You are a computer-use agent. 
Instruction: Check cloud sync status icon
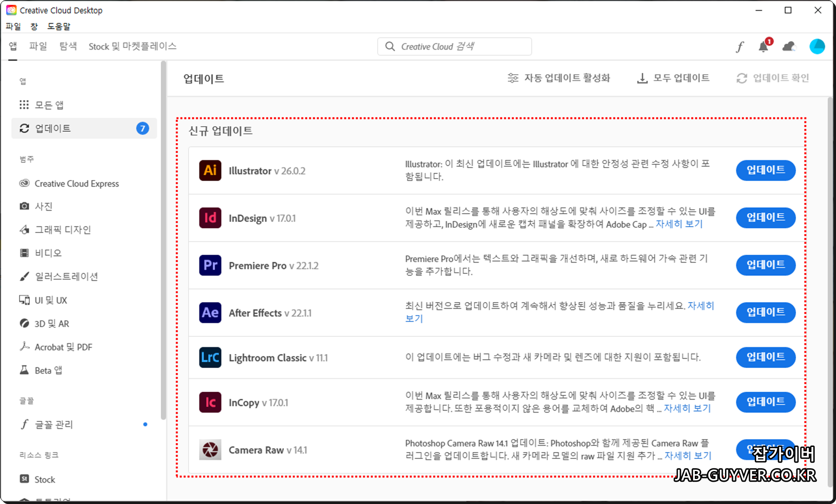click(789, 46)
